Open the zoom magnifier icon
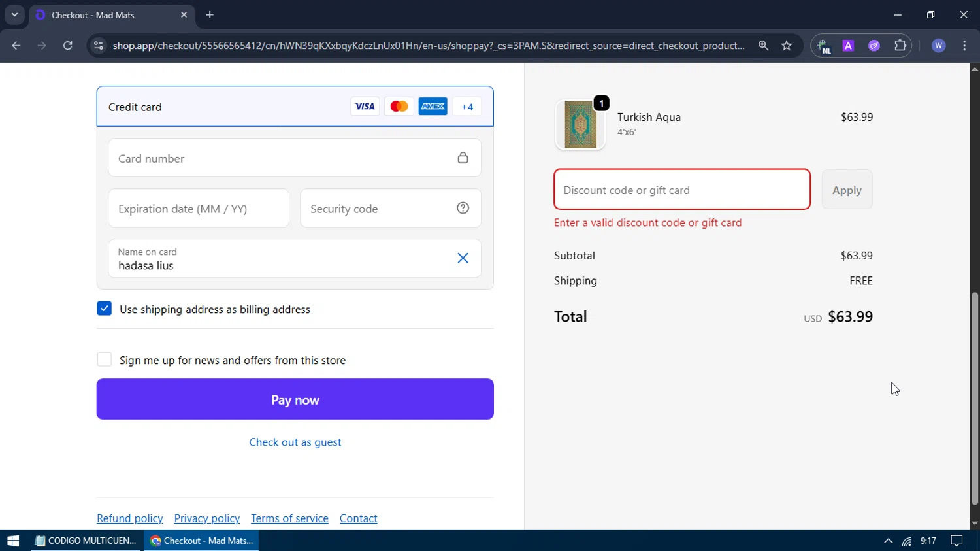The height and width of the screenshot is (551, 980). pyautogui.click(x=763, y=46)
